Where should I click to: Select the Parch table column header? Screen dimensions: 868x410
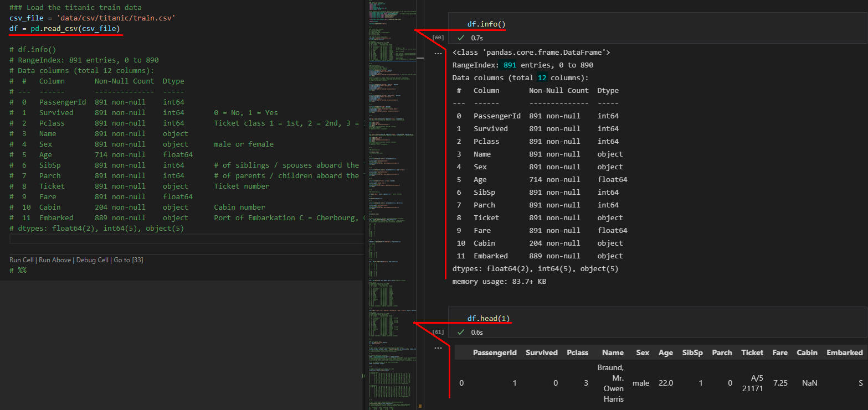(722, 352)
